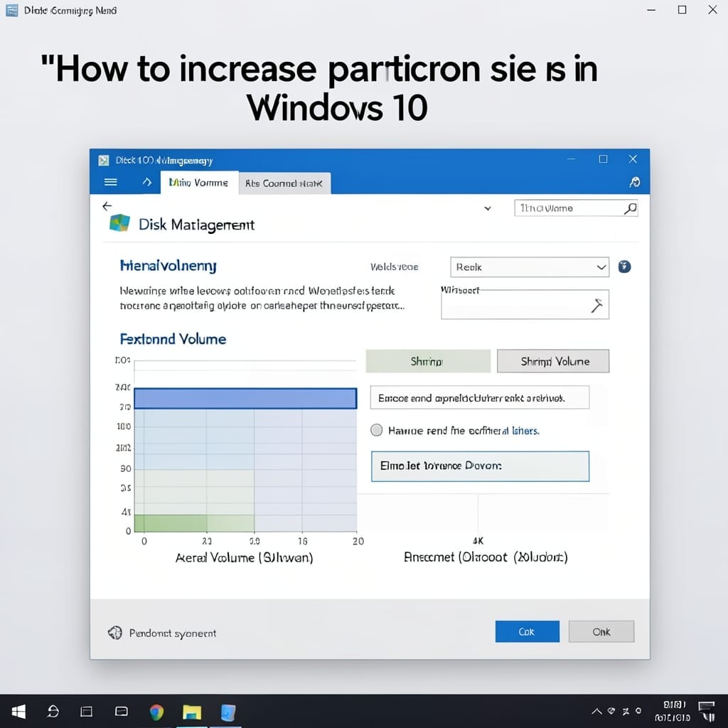Click the blue app icon on taskbar
This screenshot has width=728, height=728.
(227, 712)
